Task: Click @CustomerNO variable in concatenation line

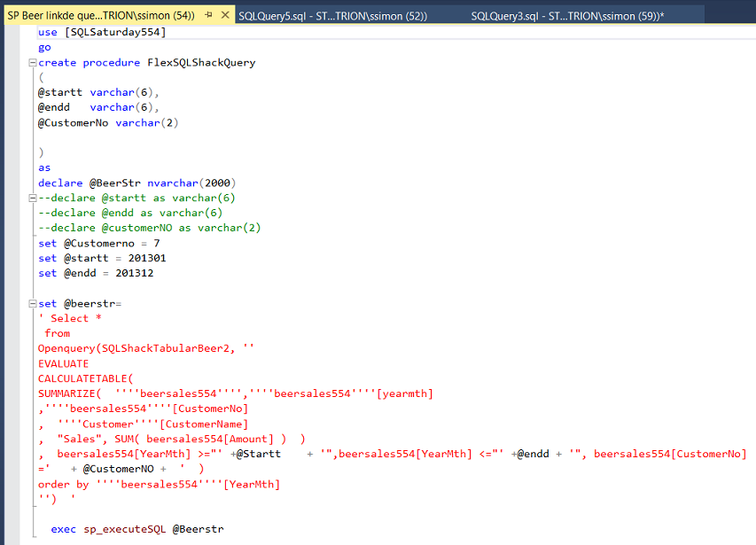Action: pyautogui.click(x=118, y=469)
